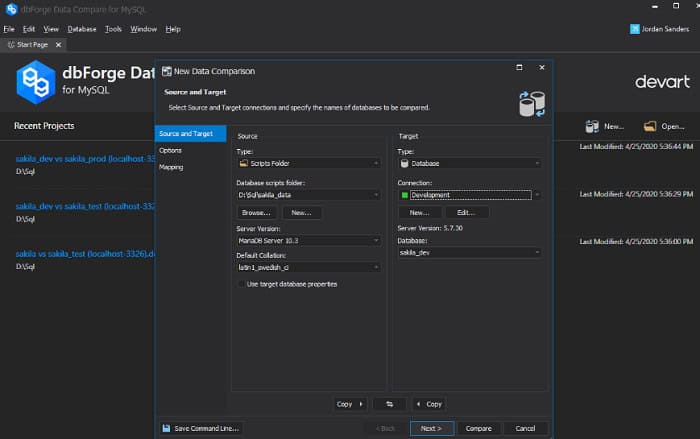
Task: Click the Edit... connection button
Action: 466,213
